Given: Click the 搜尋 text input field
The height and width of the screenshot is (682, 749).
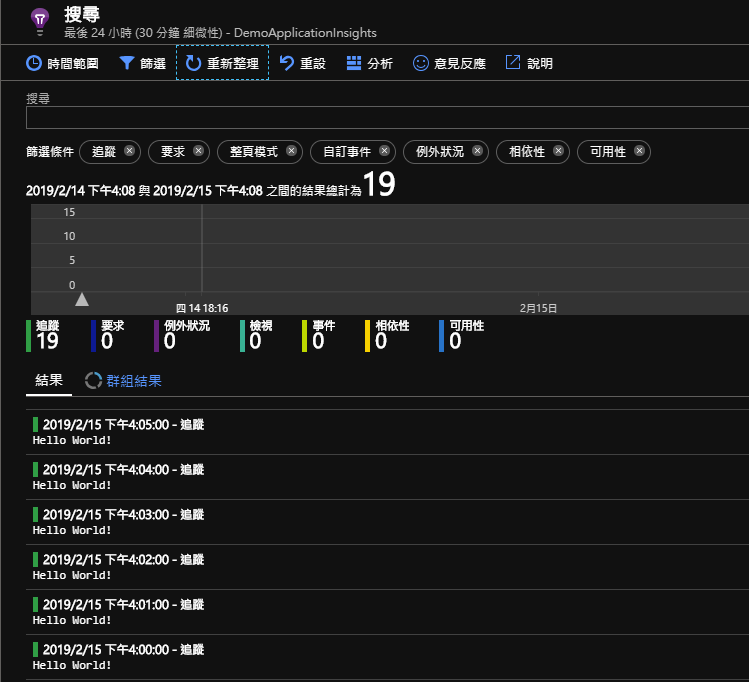Looking at the screenshot, I should click(386, 118).
